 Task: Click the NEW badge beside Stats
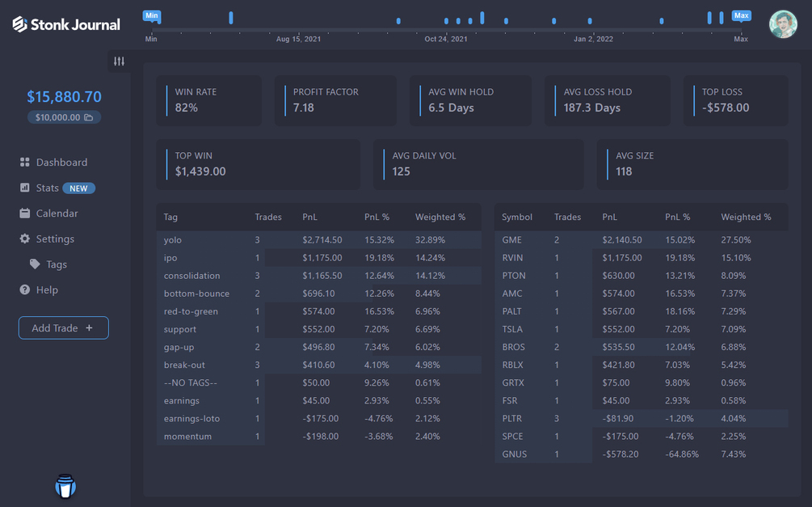78,188
